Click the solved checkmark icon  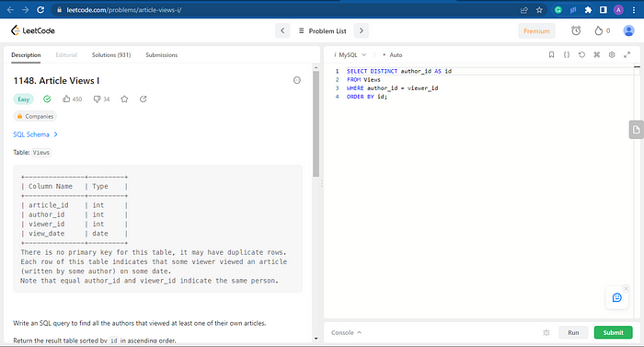[x=47, y=99]
